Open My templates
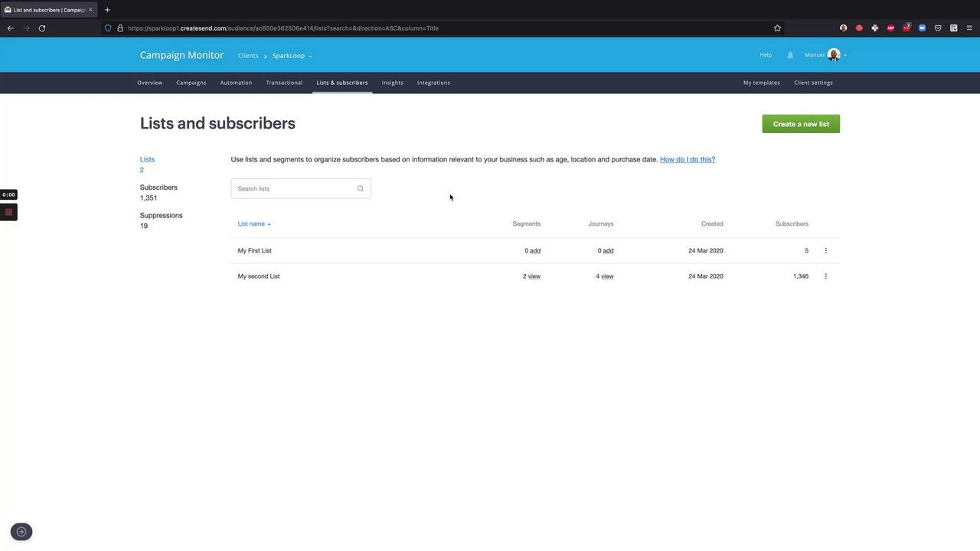Screen dimensions: 980x551 (762, 83)
